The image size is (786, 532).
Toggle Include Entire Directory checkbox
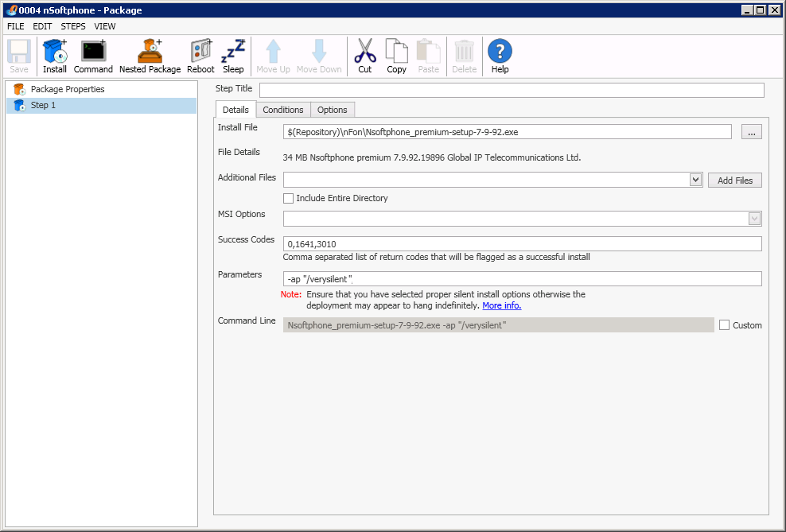pyautogui.click(x=288, y=198)
